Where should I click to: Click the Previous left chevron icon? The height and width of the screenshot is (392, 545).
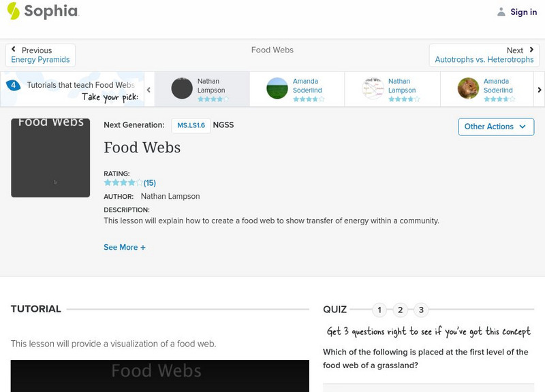[x=14, y=50]
